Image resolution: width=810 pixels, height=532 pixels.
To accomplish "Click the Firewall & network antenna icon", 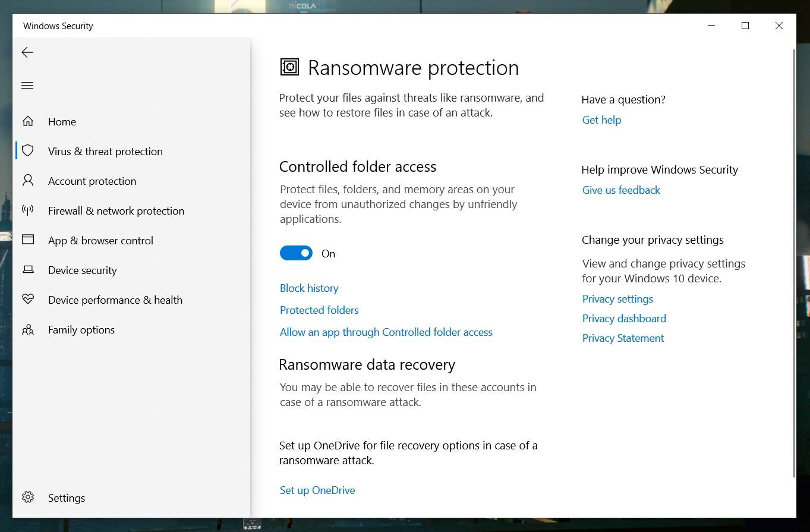I will tap(28, 210).
